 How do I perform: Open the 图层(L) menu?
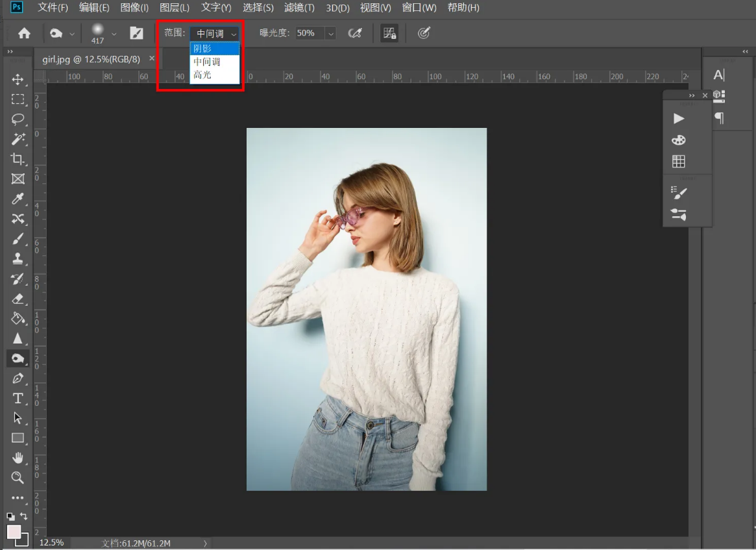point(175,8)
